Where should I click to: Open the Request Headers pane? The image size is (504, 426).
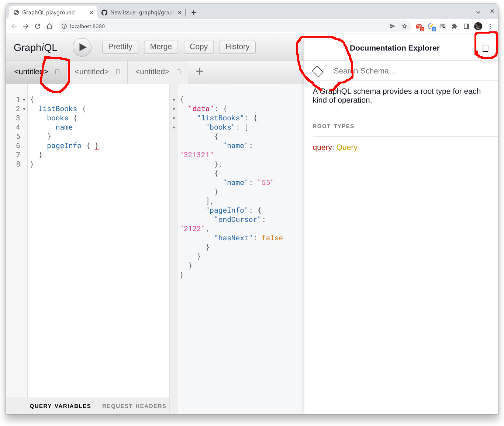(x=134, y=406)
